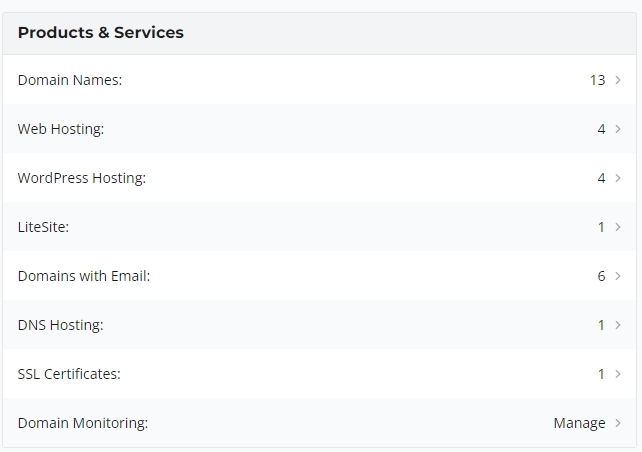Viewport: 642px width, 452px height.
Task: Click the Domains with Email count 6
Action: 601,276
